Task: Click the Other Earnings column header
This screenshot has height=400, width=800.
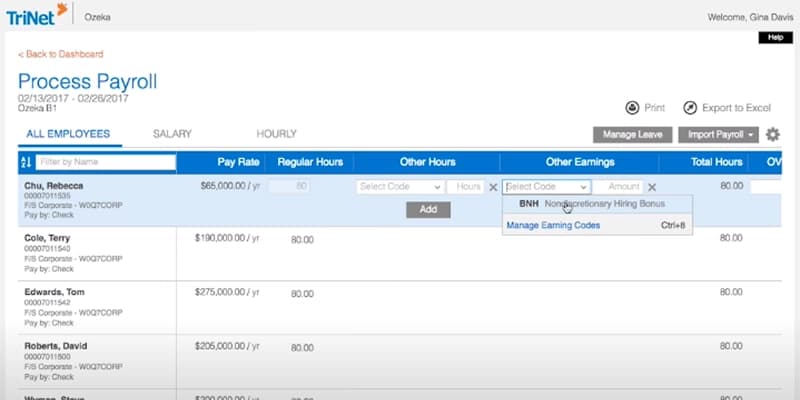Action: pos(580,162)
